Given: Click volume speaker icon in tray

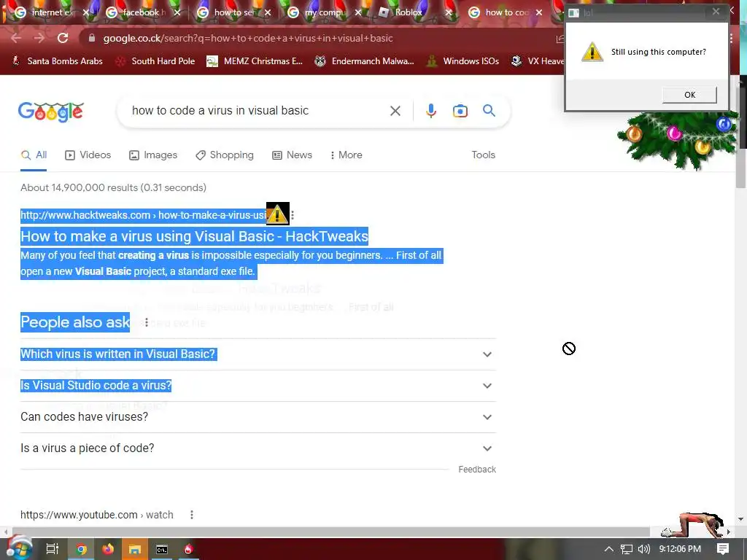Looking at the screenshot, I should click(x=643, y=549).
